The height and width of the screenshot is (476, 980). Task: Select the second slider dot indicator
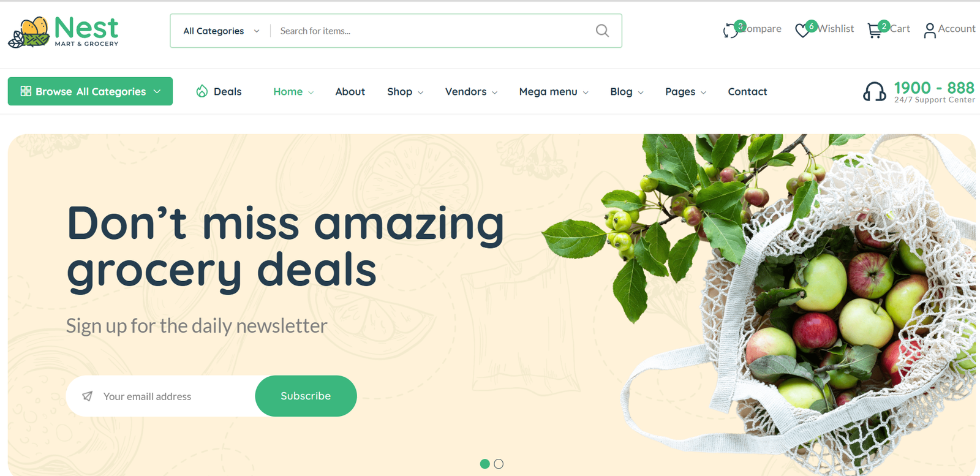[x=499, y=464]
